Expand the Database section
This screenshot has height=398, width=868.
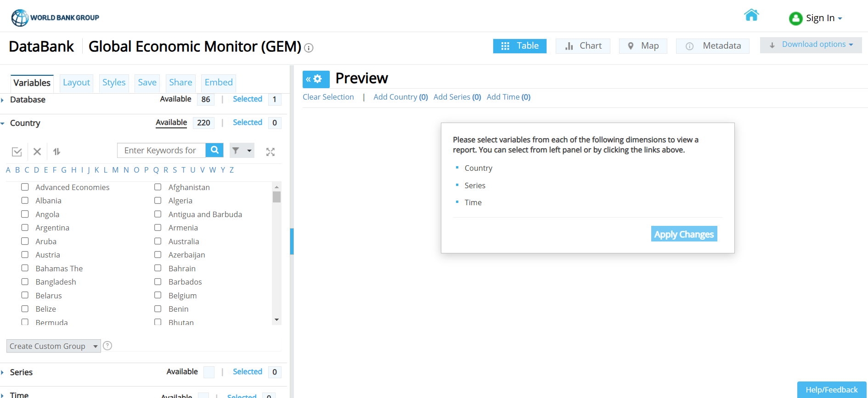28,100
